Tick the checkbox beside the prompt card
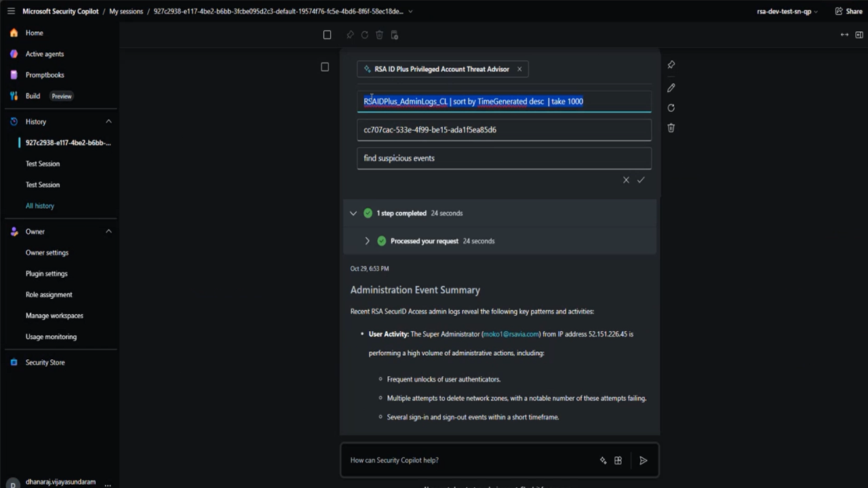 (325, 66)
